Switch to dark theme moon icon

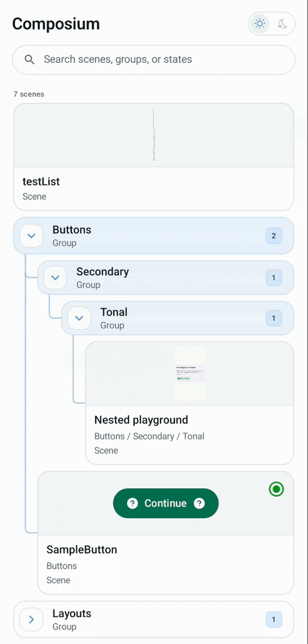click(x=282, y=24)
